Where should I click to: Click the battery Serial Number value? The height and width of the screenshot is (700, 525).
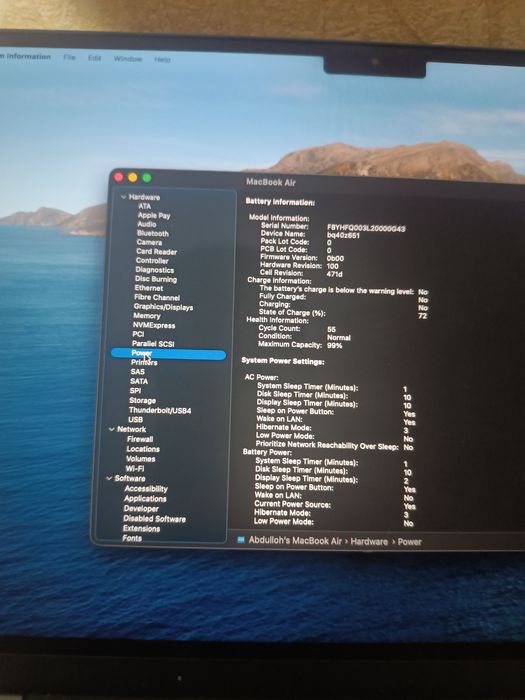[366, 228]
